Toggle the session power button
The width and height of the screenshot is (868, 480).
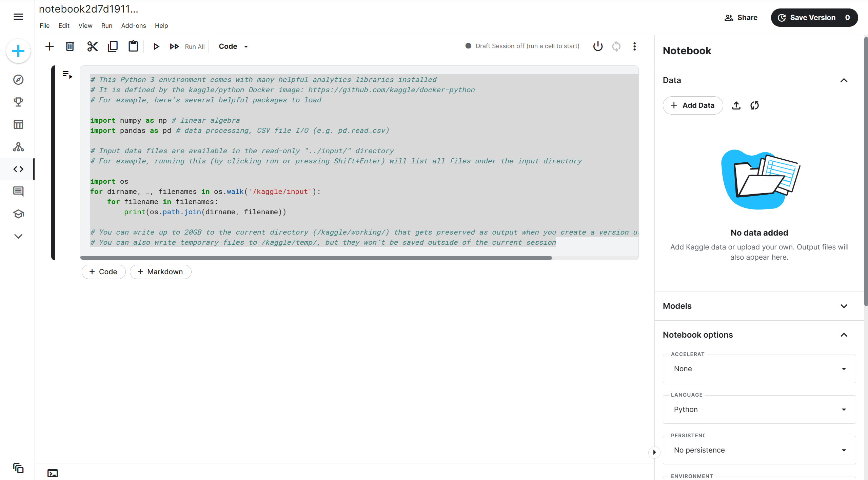point(598,46)
